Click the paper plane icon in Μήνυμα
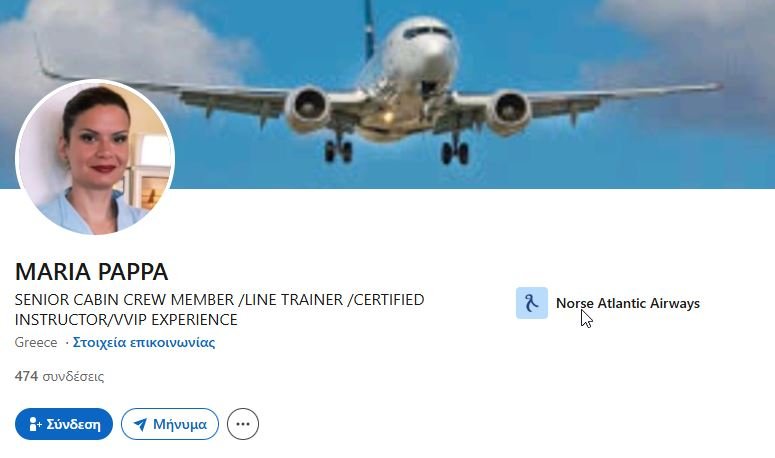This screenshot has height=458, width=775. tap(140, 424)
